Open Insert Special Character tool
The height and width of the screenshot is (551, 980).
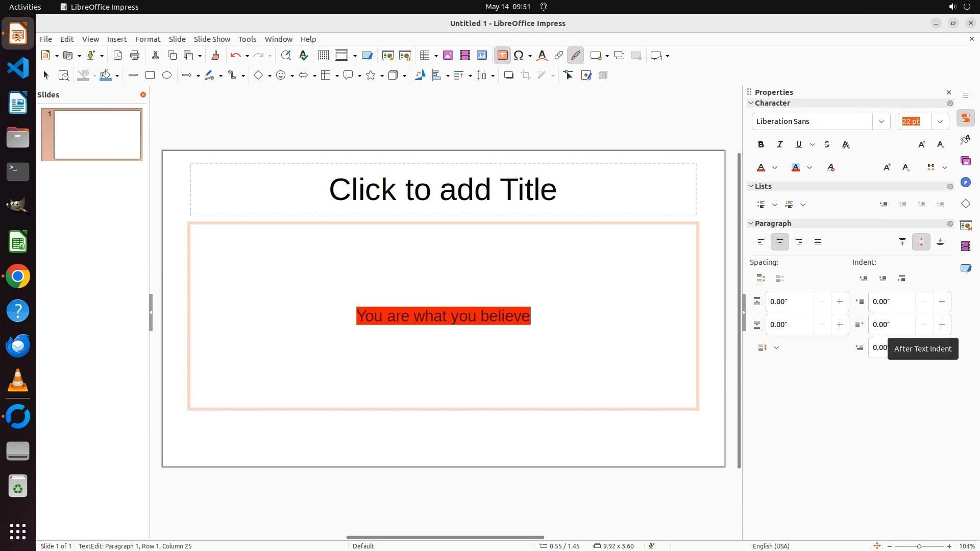tap(519, 56)
